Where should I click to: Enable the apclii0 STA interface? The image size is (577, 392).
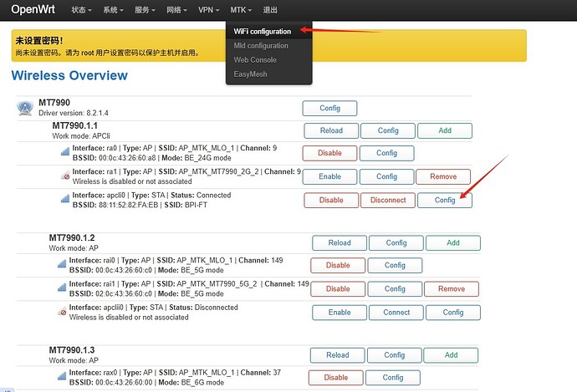coord(340,313)
